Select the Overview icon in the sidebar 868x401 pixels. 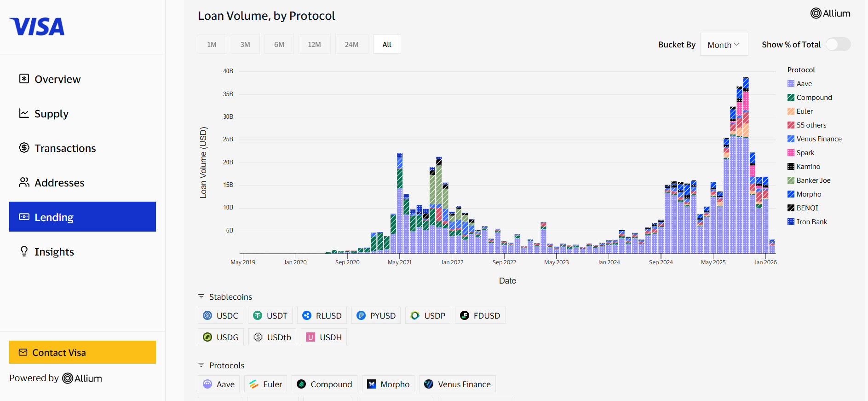point(23,79)
